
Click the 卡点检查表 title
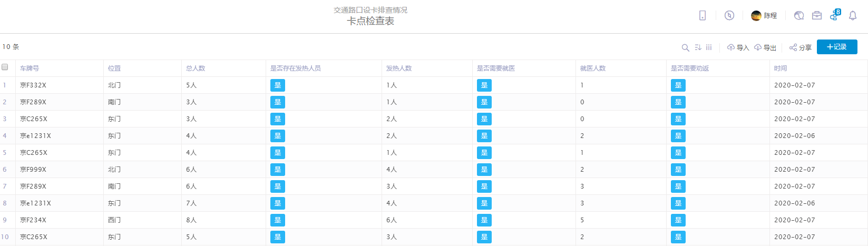tap(370, 21)
